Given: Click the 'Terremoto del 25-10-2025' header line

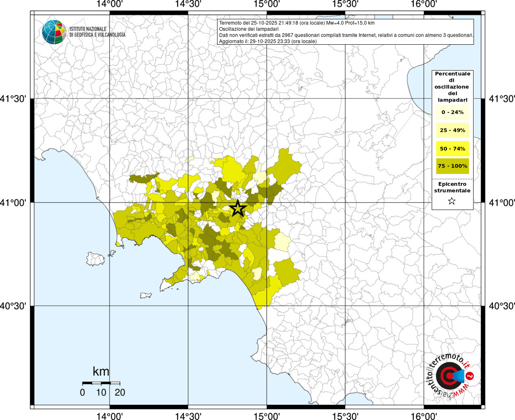Looking at the screenshot, I should coord(297,23).
